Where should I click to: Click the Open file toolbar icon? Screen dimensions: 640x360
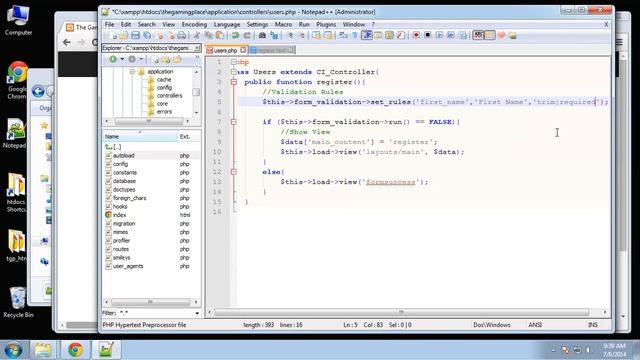[x=124, y=36]
